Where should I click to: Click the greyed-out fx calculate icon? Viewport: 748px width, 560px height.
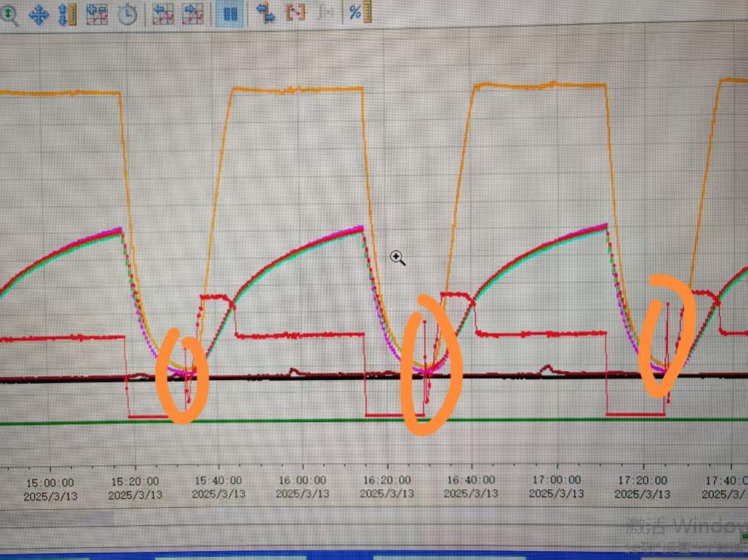click(x=326, y=13)
